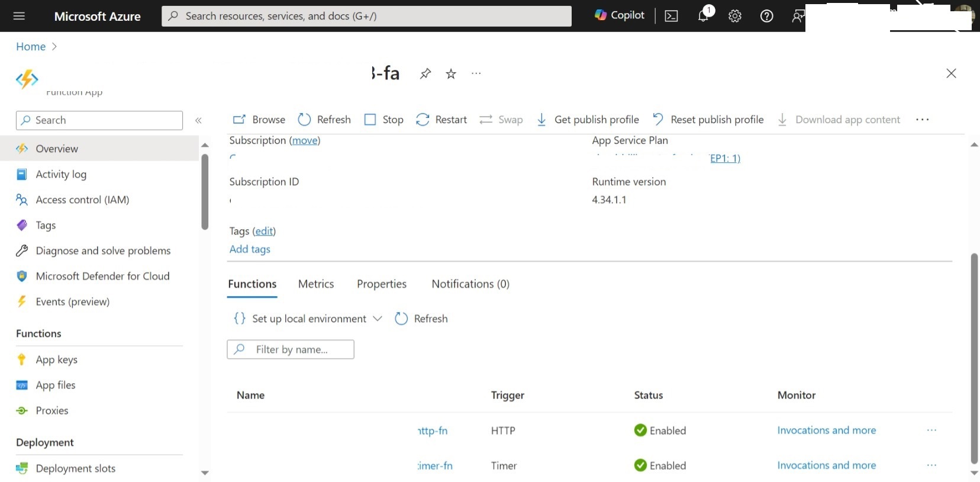Screen dimensions: 980x482
Task: Go to Home breadcrumb
Action: (x=31, y=46)
